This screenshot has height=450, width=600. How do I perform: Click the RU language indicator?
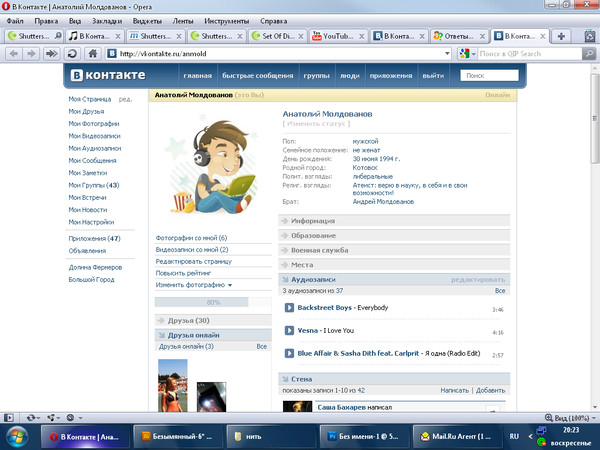[514, 436]
